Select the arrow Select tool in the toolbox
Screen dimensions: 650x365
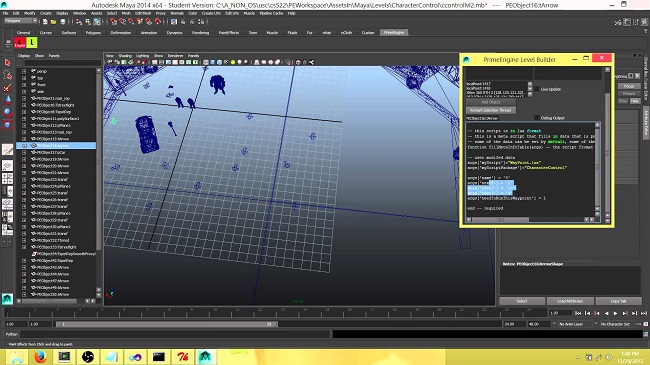(7, 63)
